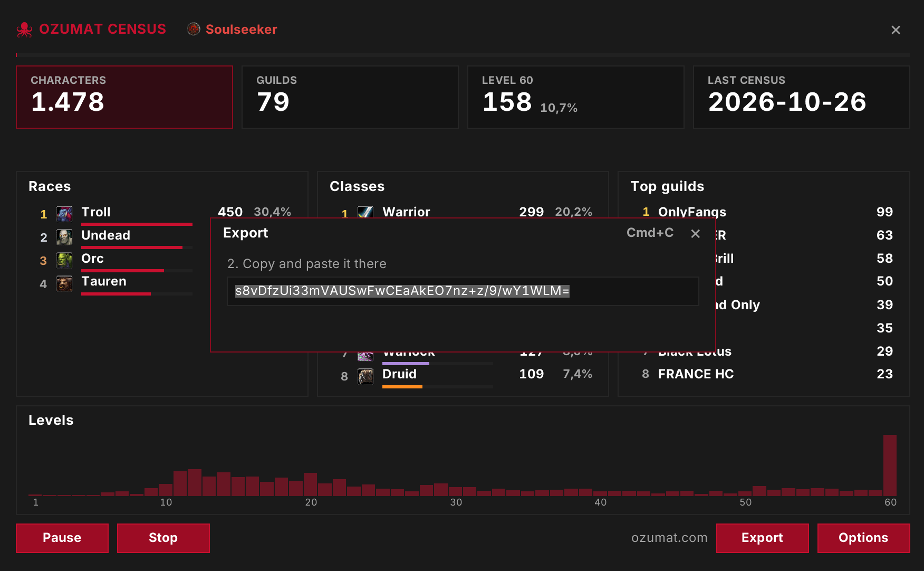This screenshot has width=924, height=571.
Task: Click the Warrior class name
Action: [406, 212]
